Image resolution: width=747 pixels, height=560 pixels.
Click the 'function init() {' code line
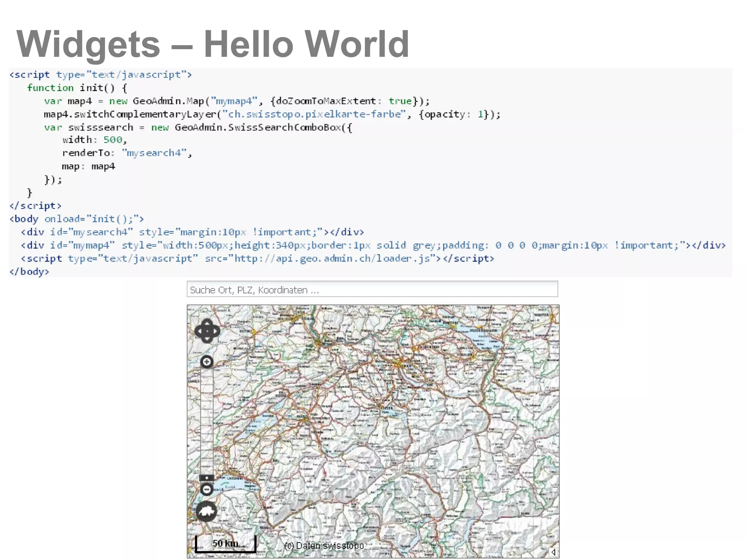coord(77,88)
